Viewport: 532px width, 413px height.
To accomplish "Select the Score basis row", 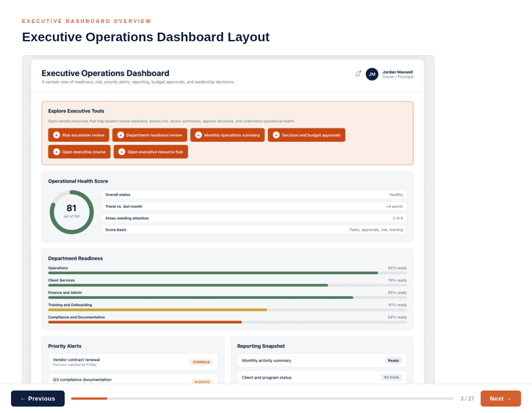I will click(254, 230).
